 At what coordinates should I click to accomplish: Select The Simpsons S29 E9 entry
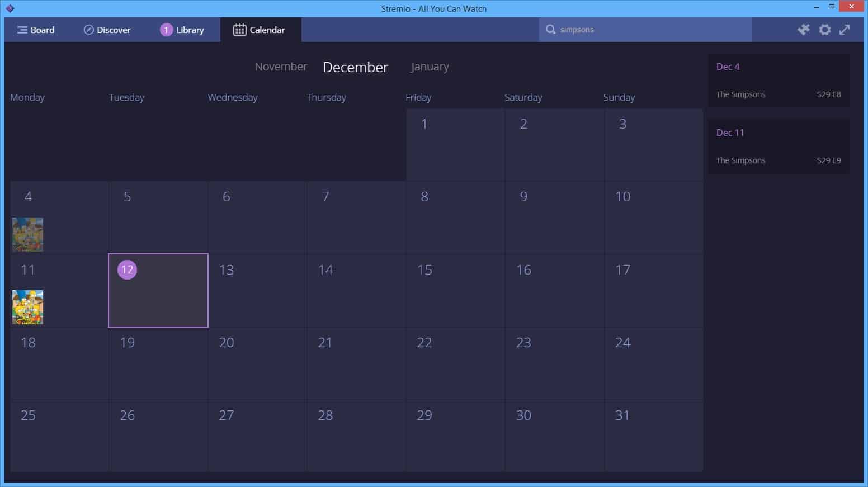[779, 160]
